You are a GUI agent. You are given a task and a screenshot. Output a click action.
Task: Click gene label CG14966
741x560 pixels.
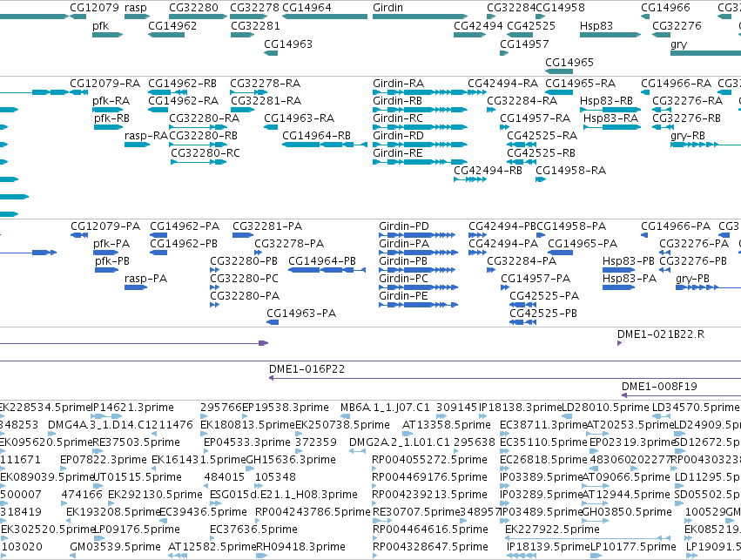[665, 8]
